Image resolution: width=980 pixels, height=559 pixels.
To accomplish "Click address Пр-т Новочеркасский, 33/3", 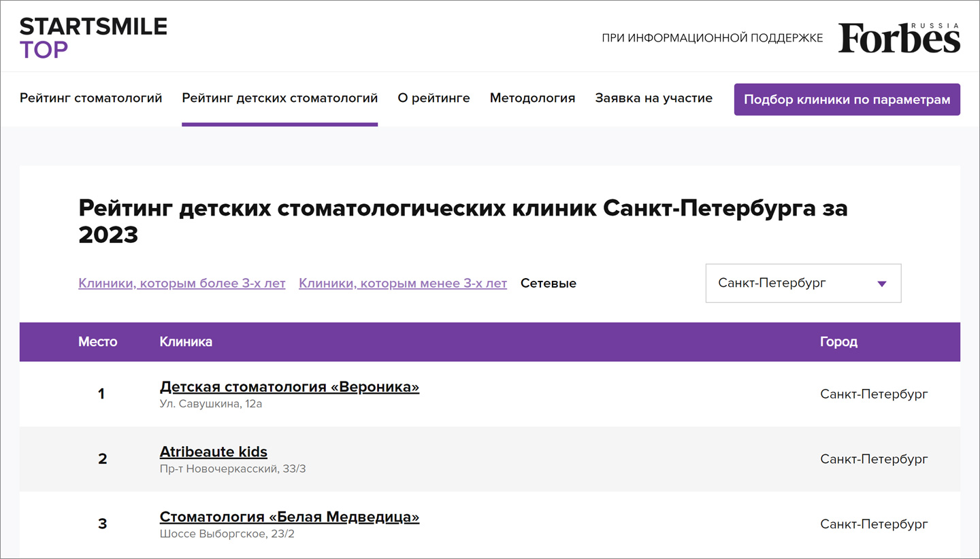I will click(x=233, y=469).
